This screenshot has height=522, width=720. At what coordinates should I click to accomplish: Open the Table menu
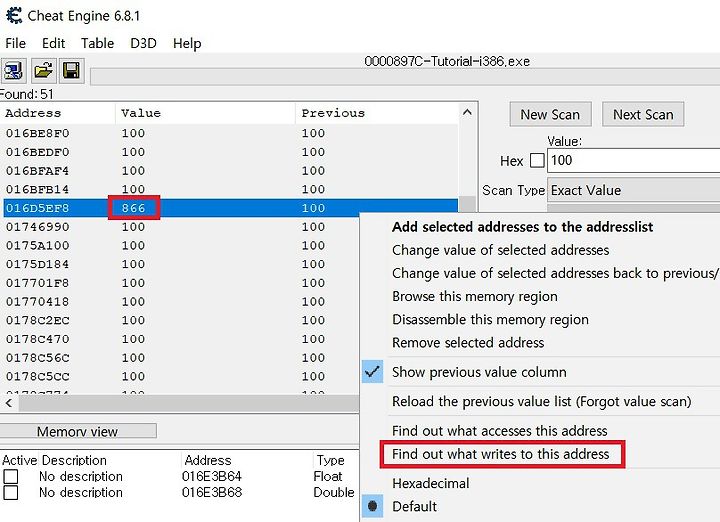(x=97, y=43)
